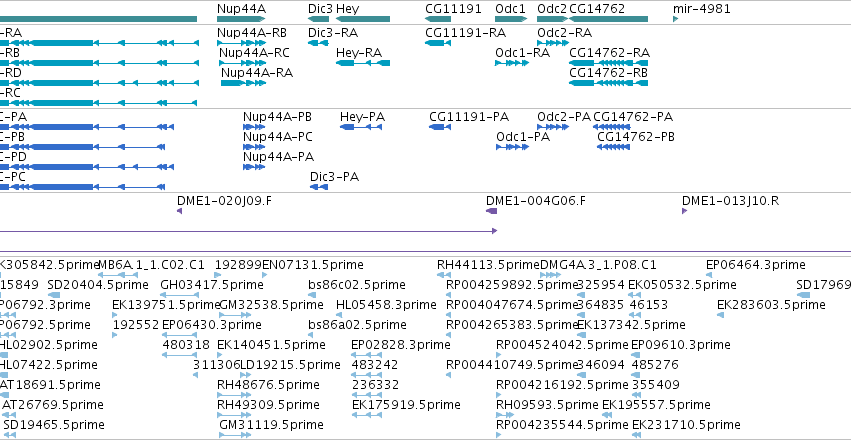The height and width of the screenshot is (440, 851).
Task: Click the Dic3-RA transcript
Action: click(318, 43)
